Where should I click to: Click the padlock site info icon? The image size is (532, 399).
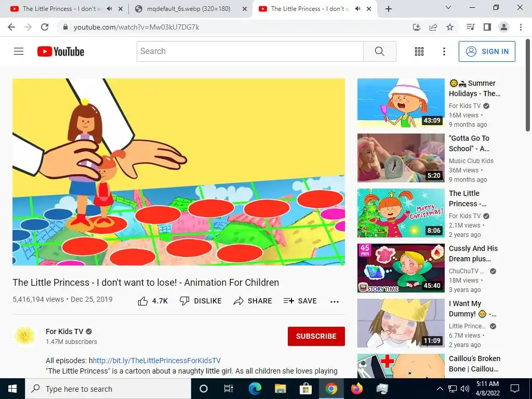click(x=65, y=27)
